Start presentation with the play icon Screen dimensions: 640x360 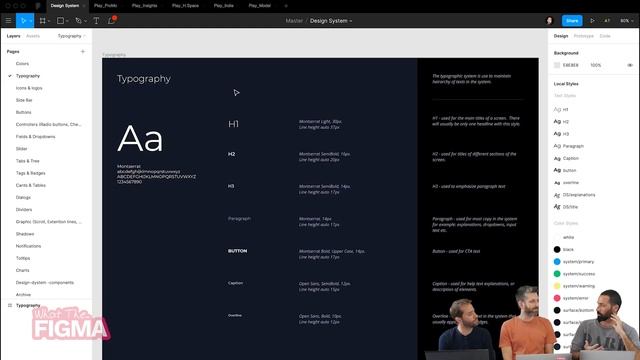tap(592, 20)
